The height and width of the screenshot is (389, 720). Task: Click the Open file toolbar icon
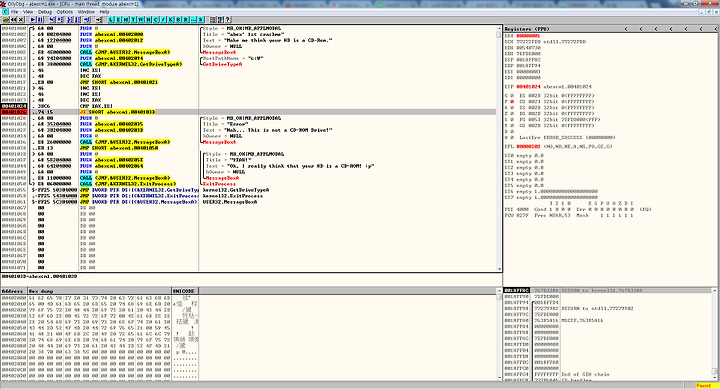[6, 20]
